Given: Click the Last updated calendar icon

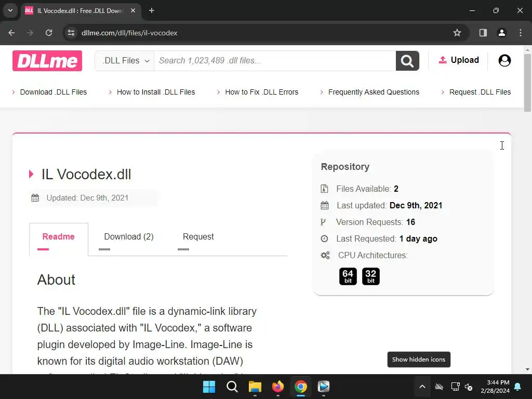Looking at the screenshot, I should 325,205.
